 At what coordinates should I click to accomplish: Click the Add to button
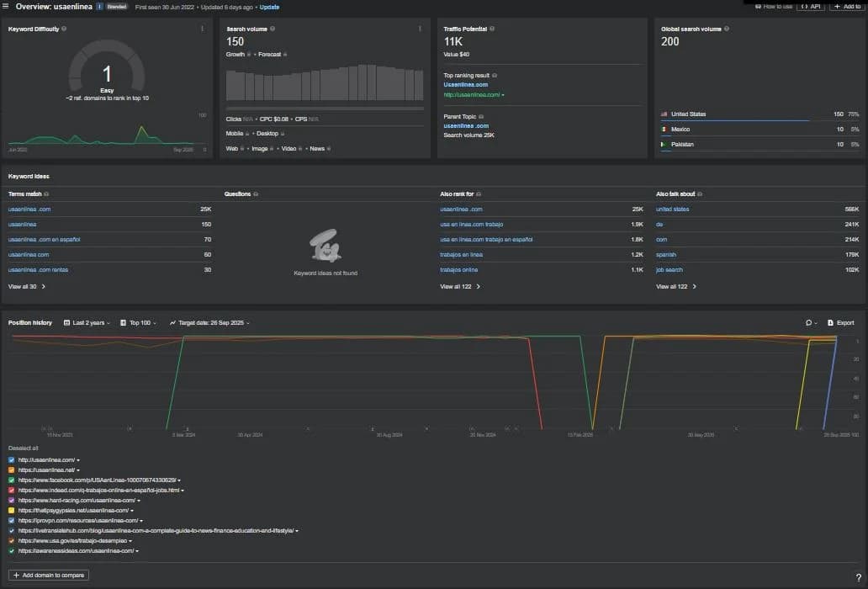pyautogui.click(x=847, y=6)
